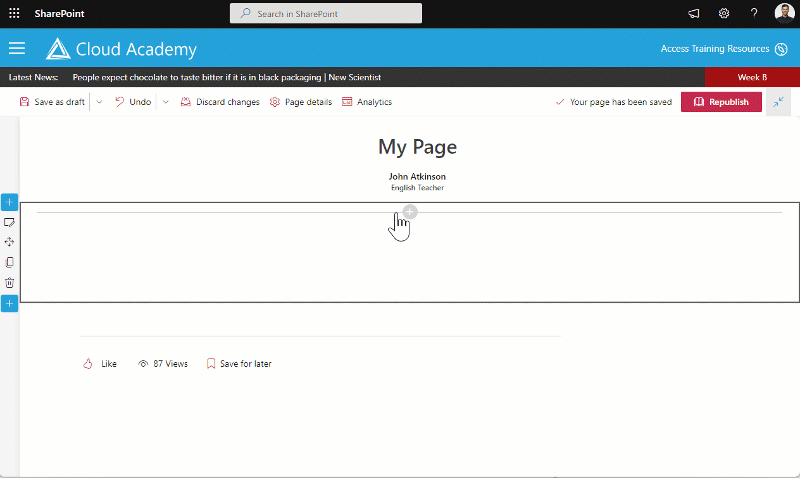The image size is (800, 478).
Task: Like the page
Action: [x=99, y=364]
